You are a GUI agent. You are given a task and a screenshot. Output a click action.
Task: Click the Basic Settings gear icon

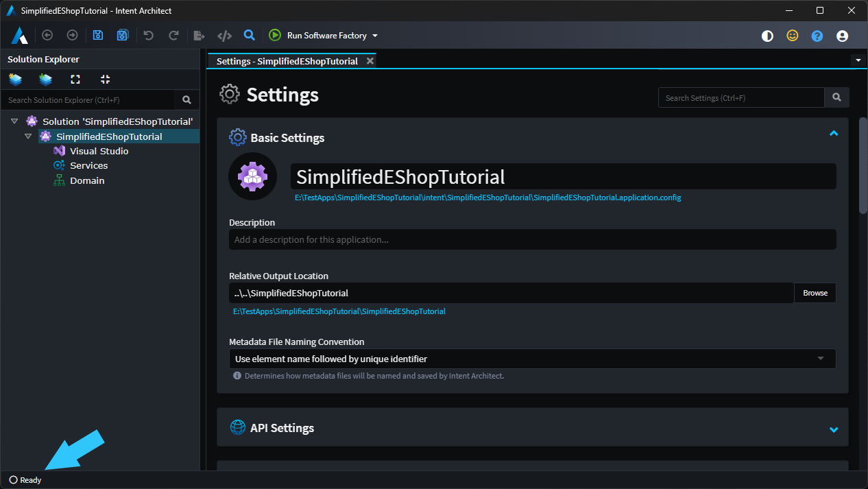[237, 137]
